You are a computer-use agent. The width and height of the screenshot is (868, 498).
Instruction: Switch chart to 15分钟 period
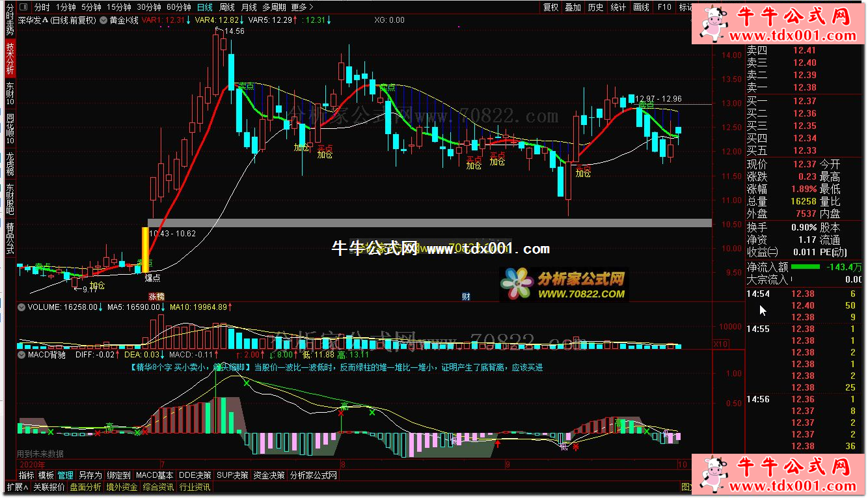tap(119, 7)
